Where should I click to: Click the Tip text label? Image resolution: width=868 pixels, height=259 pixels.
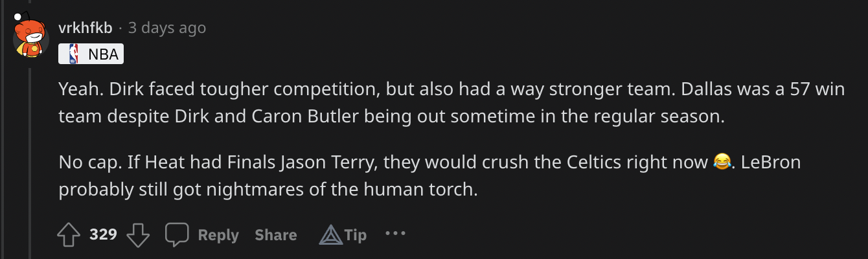[x=356, y=235]
